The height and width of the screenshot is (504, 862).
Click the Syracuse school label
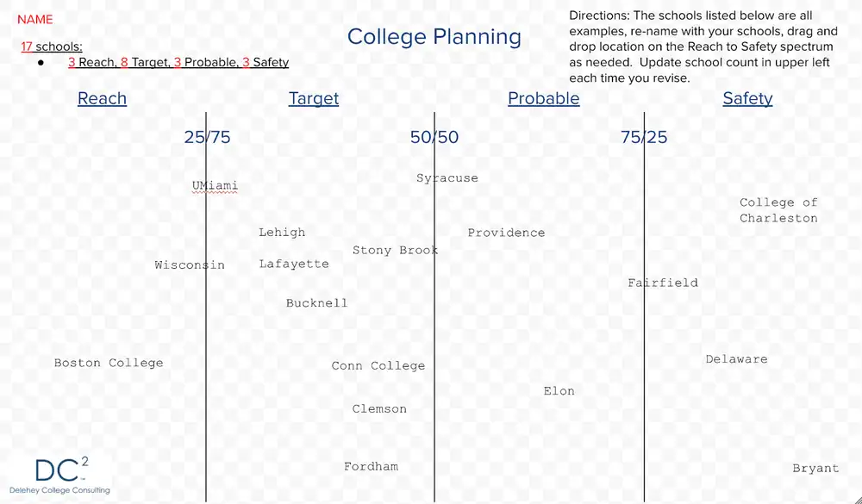click(447, 178)
